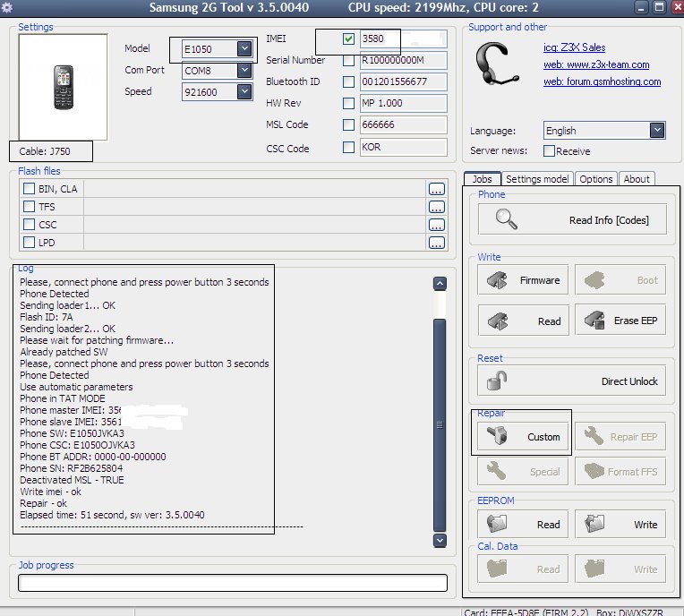Enable the Serial Number checkbox
The height and width of the screenshot is (616, 684).
pyautogui.click(x=348, y=60)
